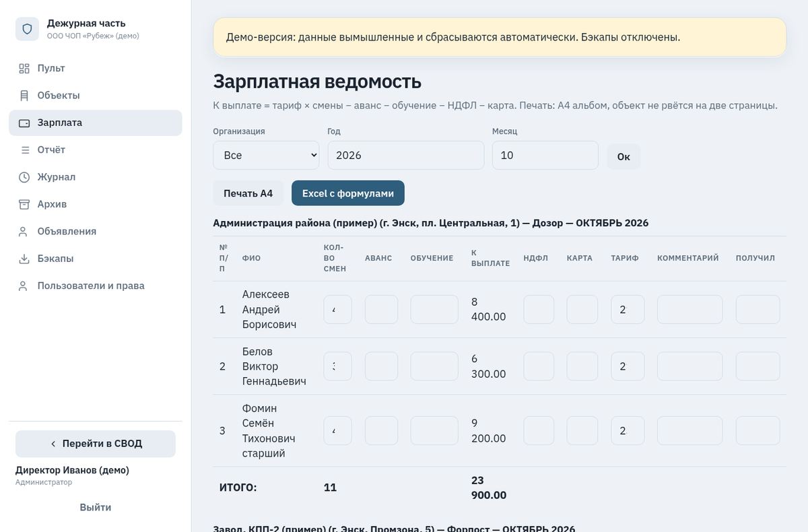
Task: Click Перейти в СВОД button
Action: click(x=96, y=444)
